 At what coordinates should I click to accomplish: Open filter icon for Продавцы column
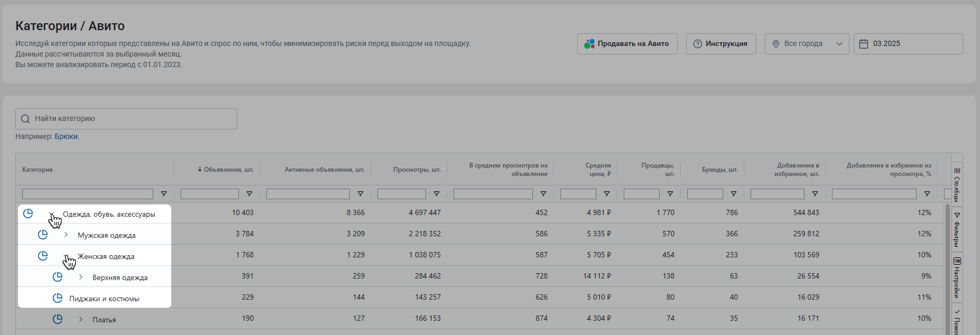click(670, 194)
